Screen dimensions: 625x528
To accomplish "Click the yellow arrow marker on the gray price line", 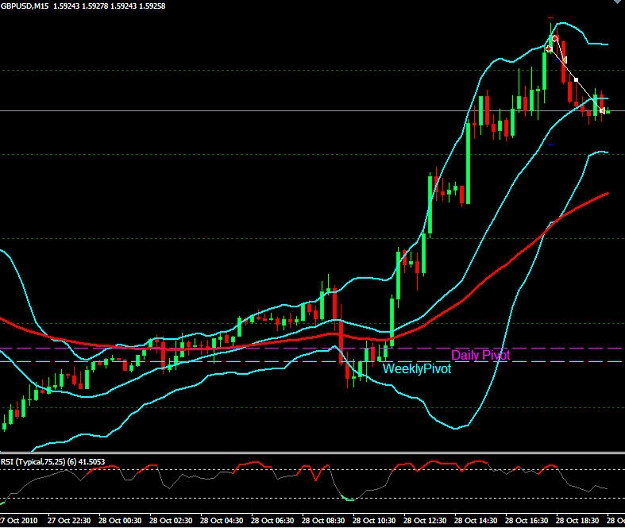I will [602, 110].
